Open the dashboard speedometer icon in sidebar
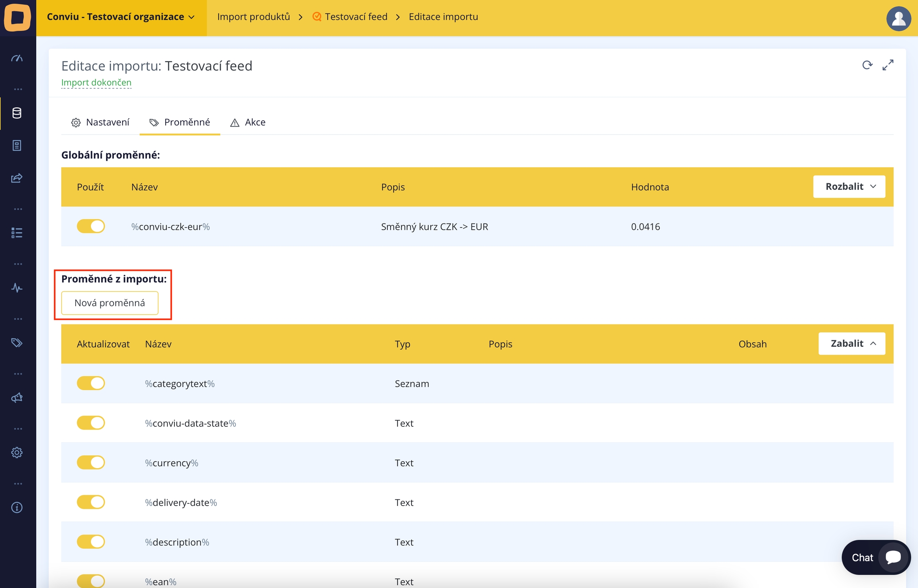Image resolution: width=918 pixels, height=588 pixels. click(17, 59)
